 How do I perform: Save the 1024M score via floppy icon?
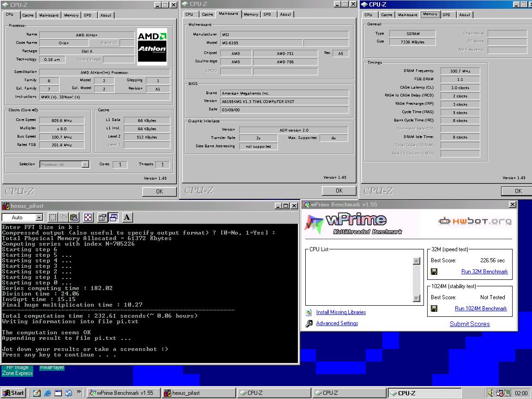click(434, 308)
